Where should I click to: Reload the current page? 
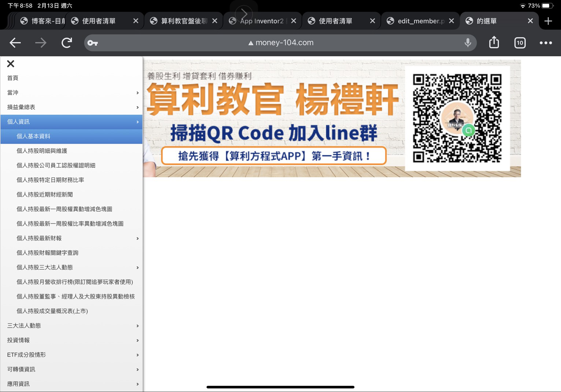pyautogui.click(x=67, y=43)
